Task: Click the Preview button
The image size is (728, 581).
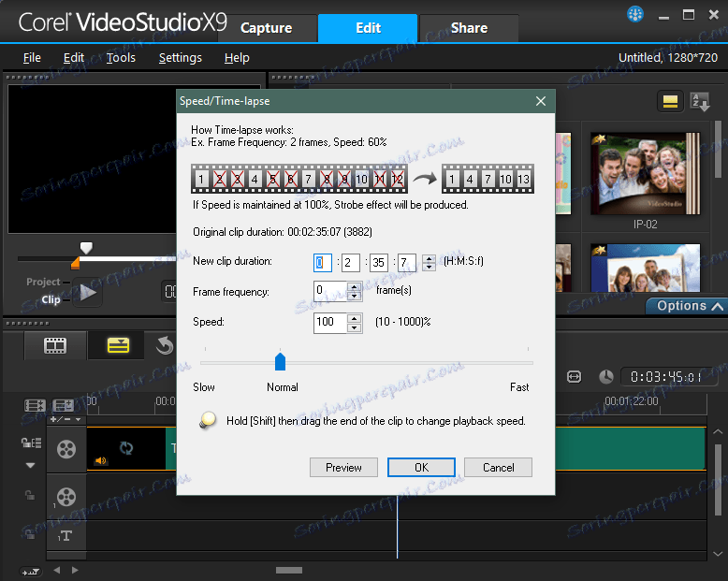Action: pyautogui.click(x=343, y=467)
